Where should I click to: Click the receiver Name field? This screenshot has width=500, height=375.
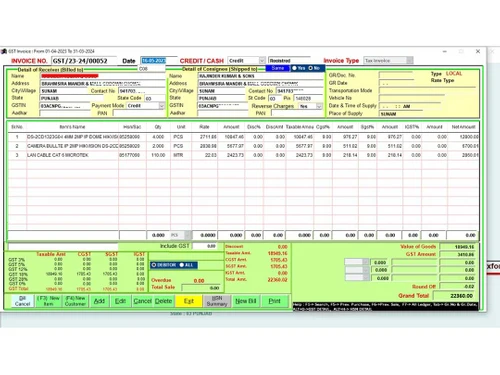coord(103,76)
